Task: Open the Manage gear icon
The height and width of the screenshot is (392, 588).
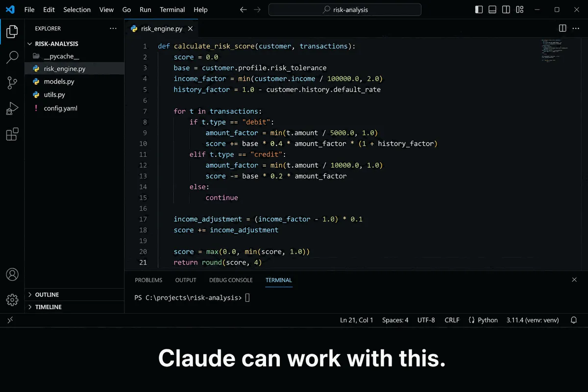Action: click(x=12, y=300)
